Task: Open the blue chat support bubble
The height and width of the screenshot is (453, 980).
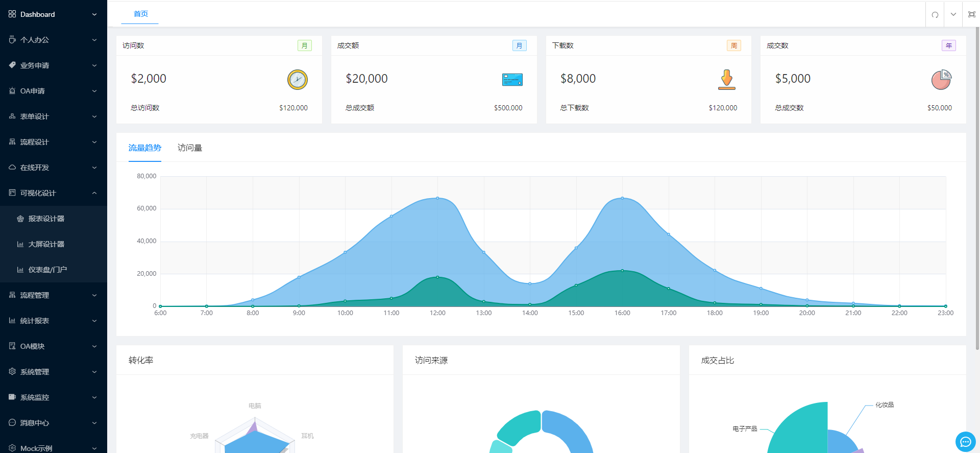Action: coord(965,442)
